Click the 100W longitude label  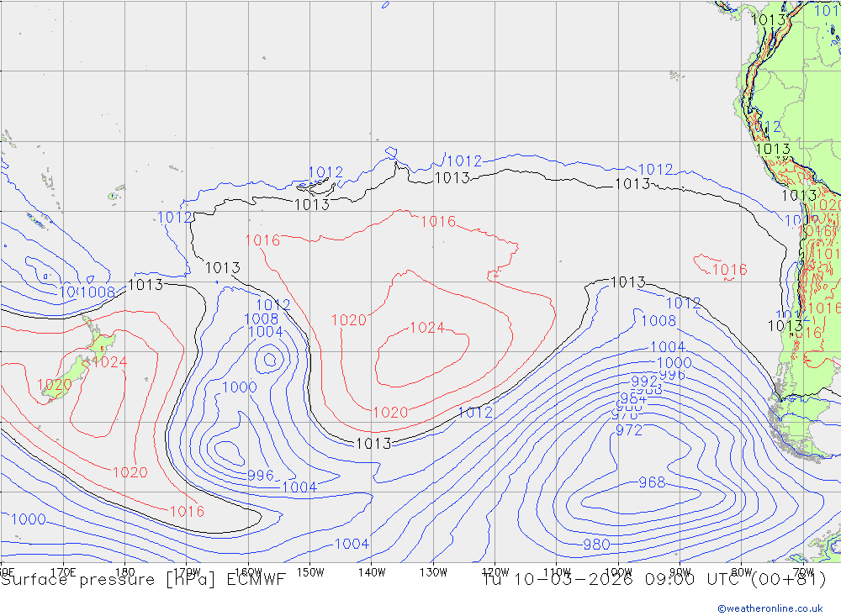pos(618,572)
